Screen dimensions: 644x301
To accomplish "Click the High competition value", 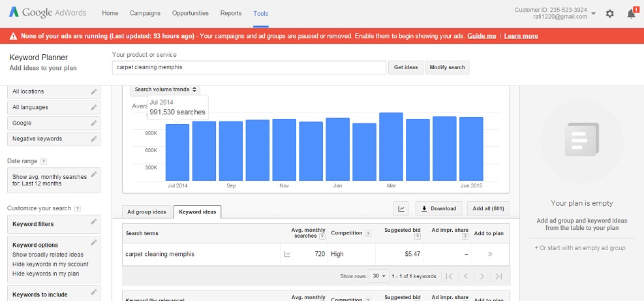I will (337, 254).
